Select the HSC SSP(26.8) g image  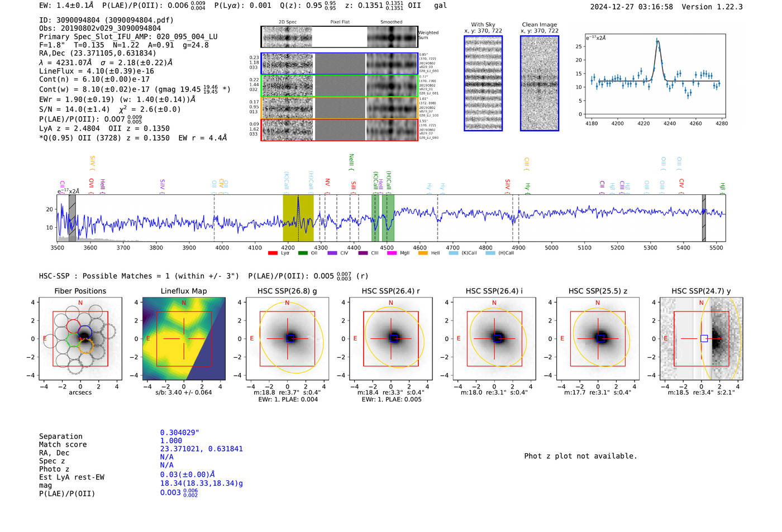pos(287,339)
